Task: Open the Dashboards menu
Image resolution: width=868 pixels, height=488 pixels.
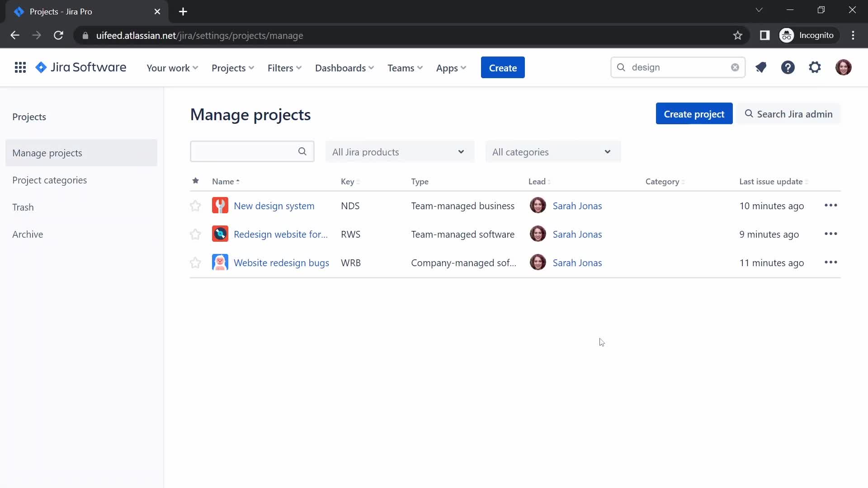Action: pyautogui.click(x=344, y=68)
